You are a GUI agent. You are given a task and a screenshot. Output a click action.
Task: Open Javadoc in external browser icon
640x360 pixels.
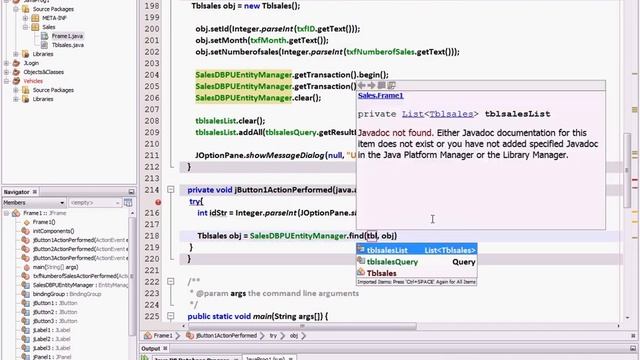pyautogui.click(x=382, y=85)
